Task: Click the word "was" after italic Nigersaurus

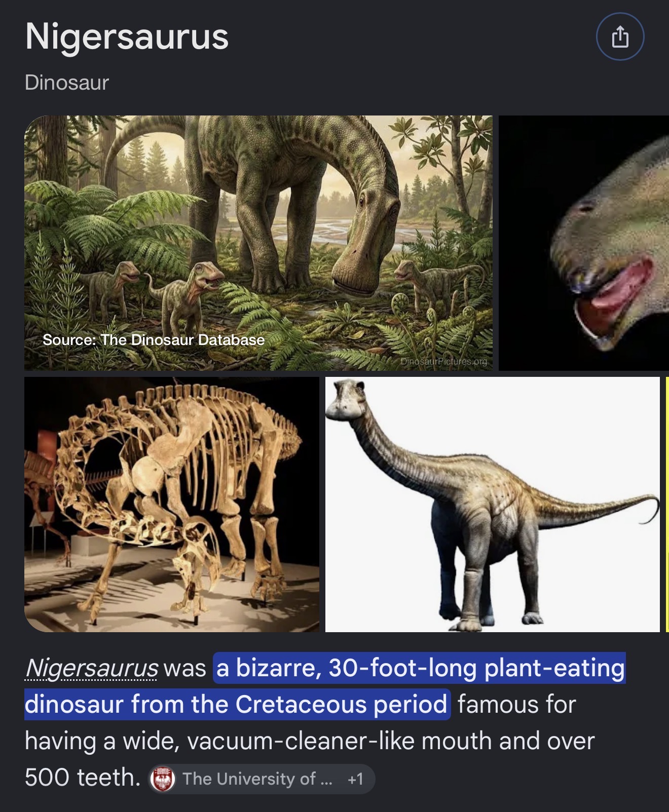Action: click(185, 669)
